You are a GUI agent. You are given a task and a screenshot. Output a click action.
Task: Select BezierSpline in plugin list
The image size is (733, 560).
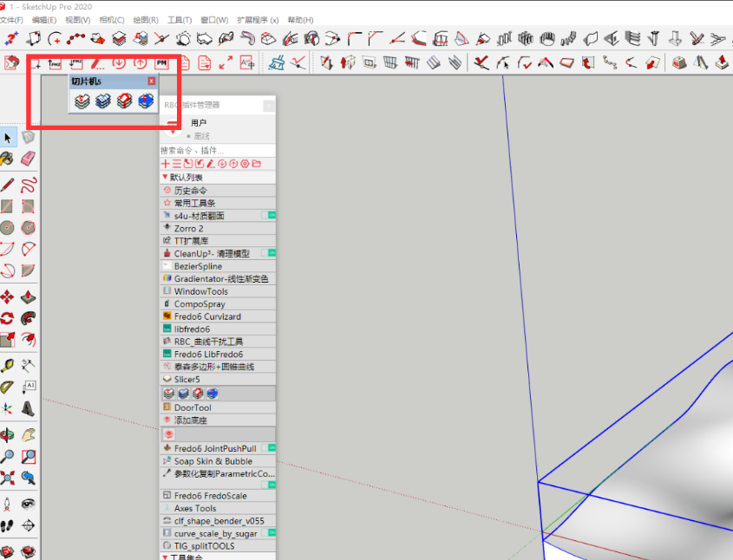[x=218, y=266]
